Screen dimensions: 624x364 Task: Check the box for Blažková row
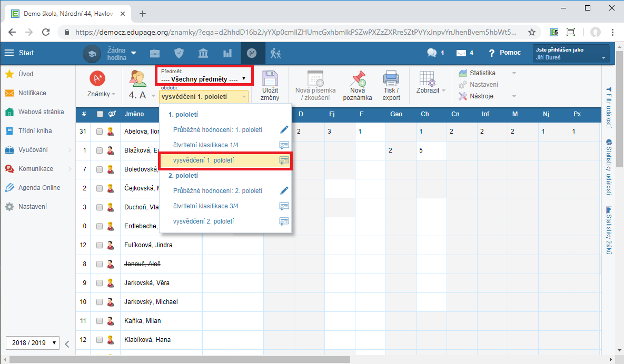[100, 150]
